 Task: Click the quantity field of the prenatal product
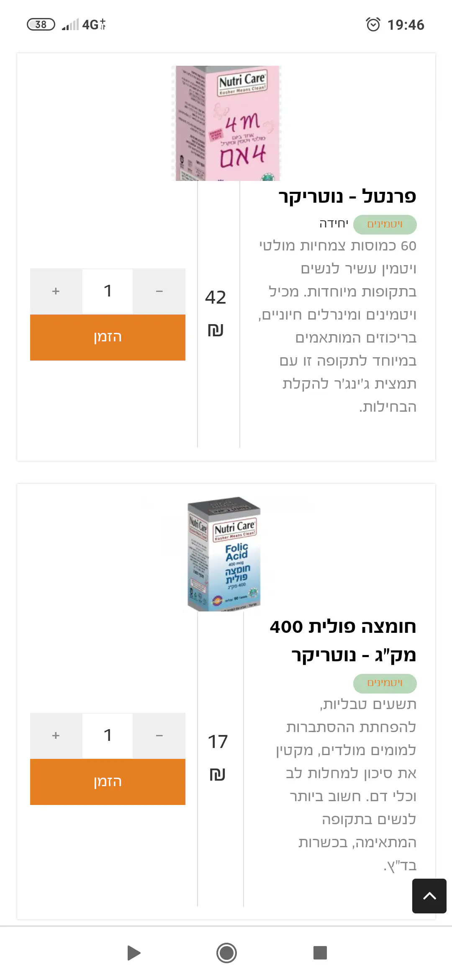coord(108,291)
